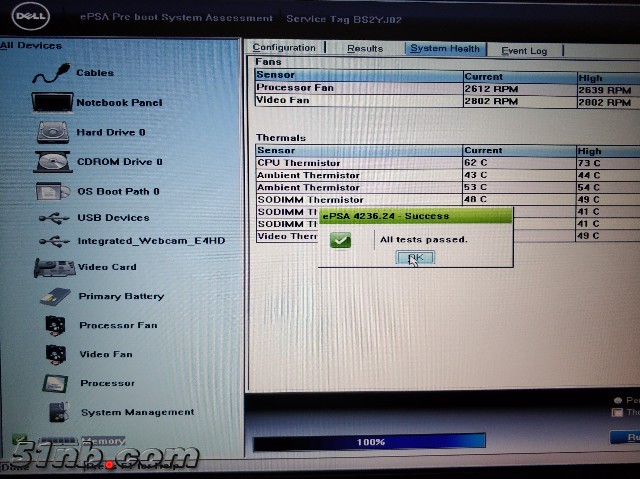Viewport: 640px width, 479px height.
Task: Open the Event Log tab
Action: tap(524, 50)
